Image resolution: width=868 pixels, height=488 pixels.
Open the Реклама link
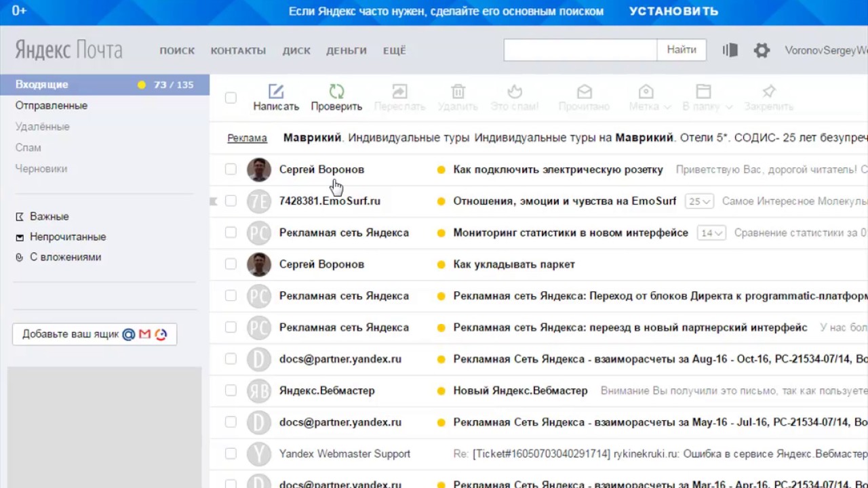247,138
